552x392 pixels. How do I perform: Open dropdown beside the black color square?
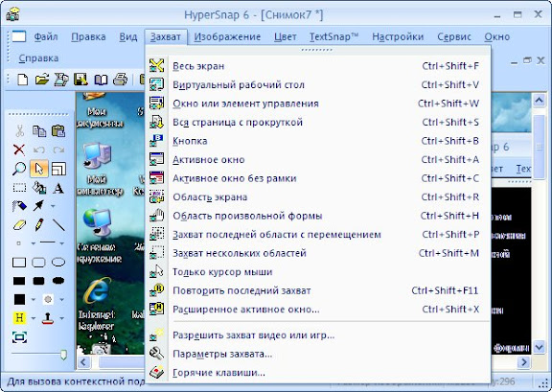point(34,300)
